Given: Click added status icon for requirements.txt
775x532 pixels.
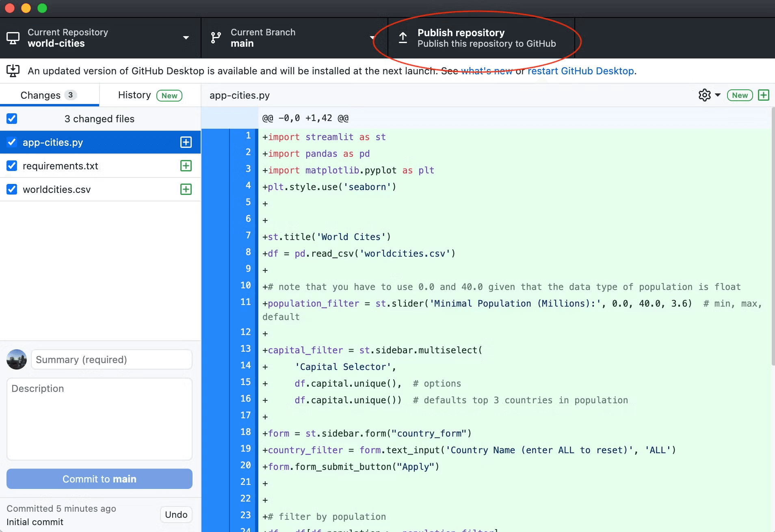Looking at the screenshot, I should pos(186,166).
